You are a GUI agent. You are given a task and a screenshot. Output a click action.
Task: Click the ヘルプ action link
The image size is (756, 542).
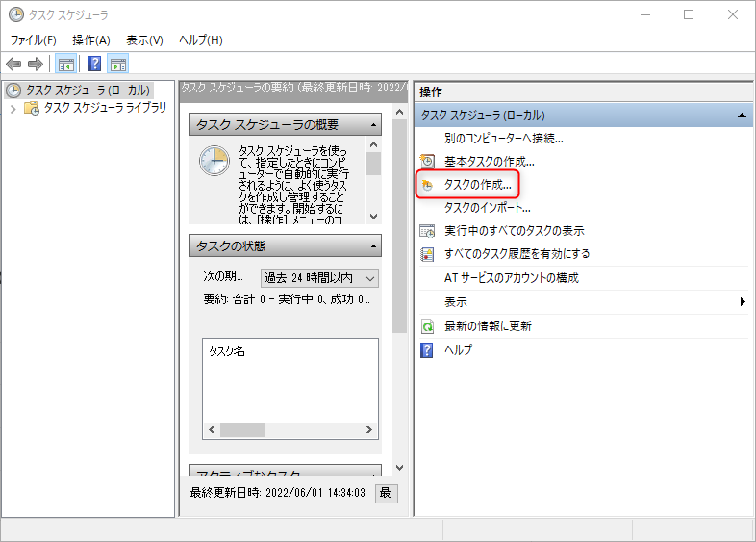458,349
